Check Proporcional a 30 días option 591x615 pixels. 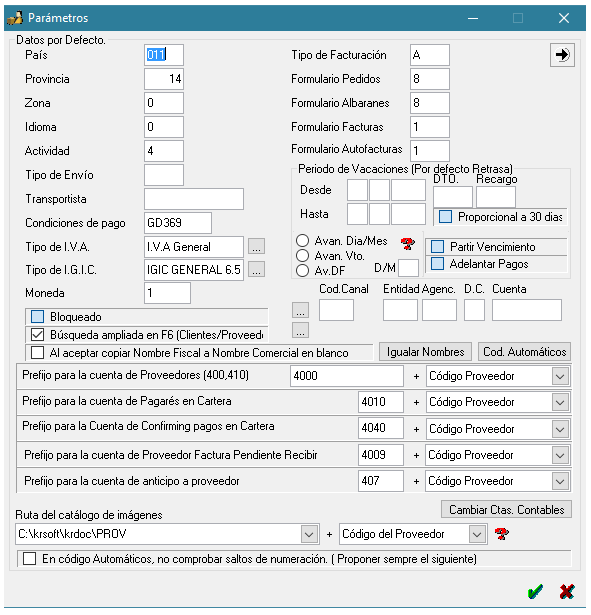(x=446, y=217)
